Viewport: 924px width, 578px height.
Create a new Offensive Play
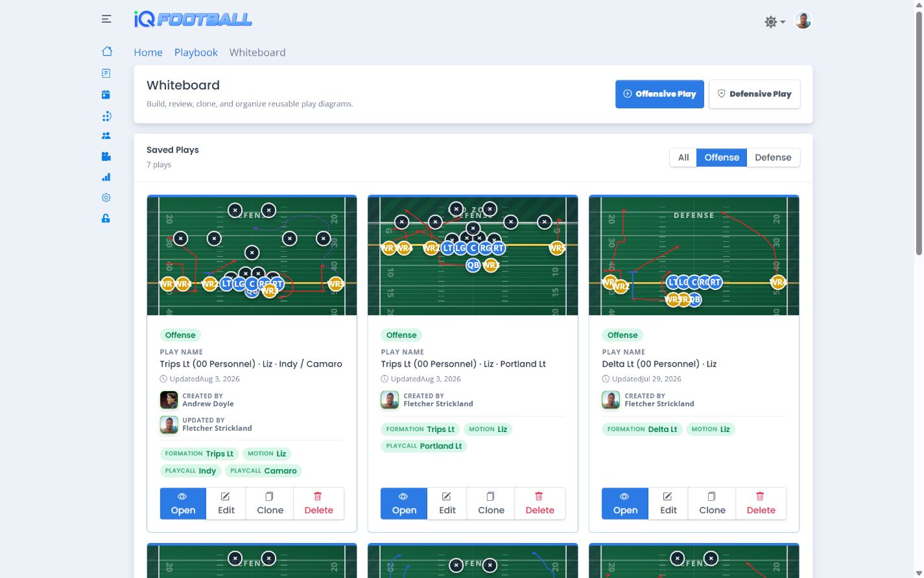pos(659,94)
